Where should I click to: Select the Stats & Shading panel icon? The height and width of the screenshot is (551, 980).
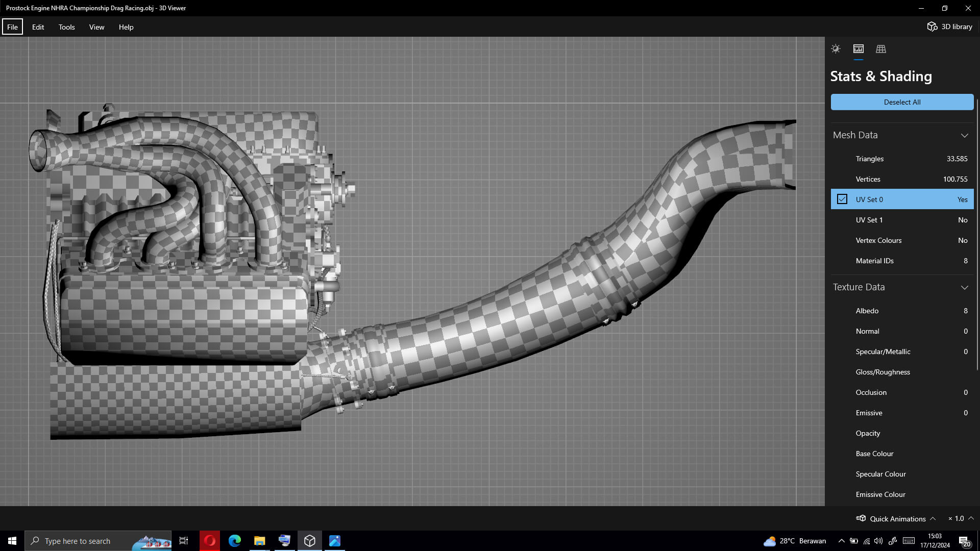(x=858, y=49)
